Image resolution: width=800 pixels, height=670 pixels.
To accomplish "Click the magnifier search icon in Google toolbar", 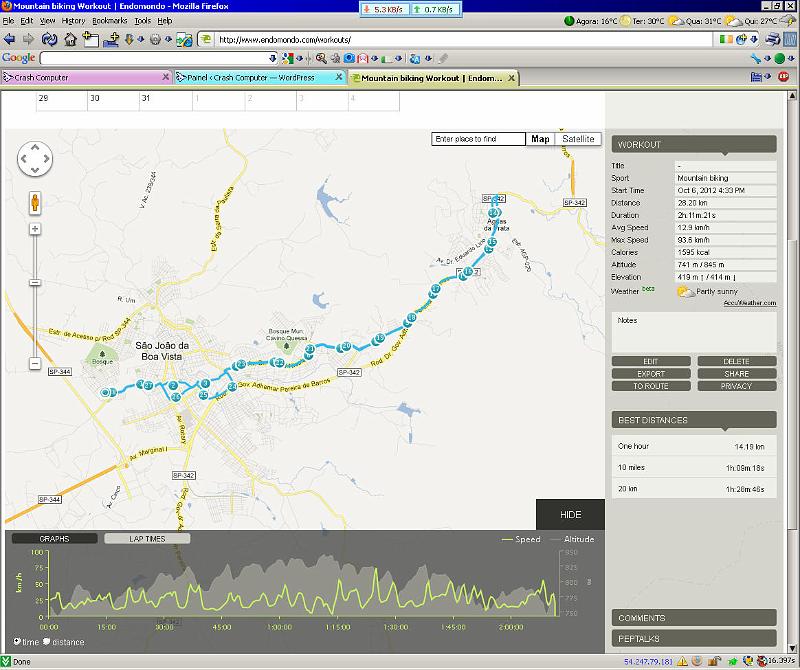I will [x=321, y=59].
